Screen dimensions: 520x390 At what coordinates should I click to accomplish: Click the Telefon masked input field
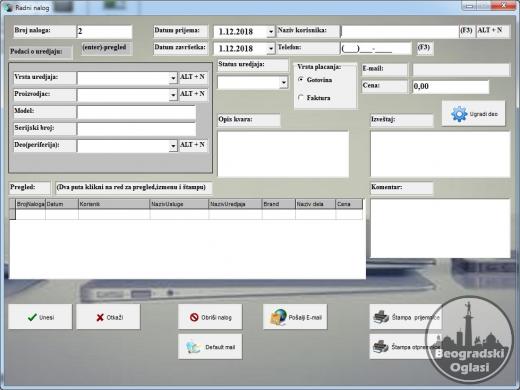point(376,49)
